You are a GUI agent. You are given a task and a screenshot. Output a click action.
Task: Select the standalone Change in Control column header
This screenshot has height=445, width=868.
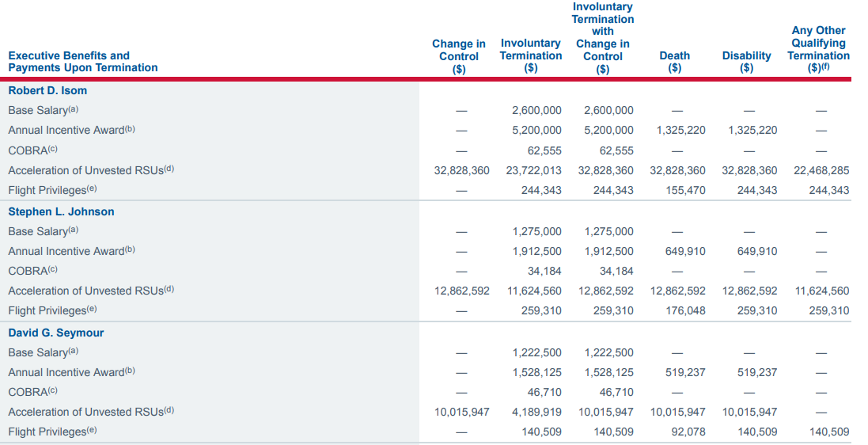coord(458,55)
